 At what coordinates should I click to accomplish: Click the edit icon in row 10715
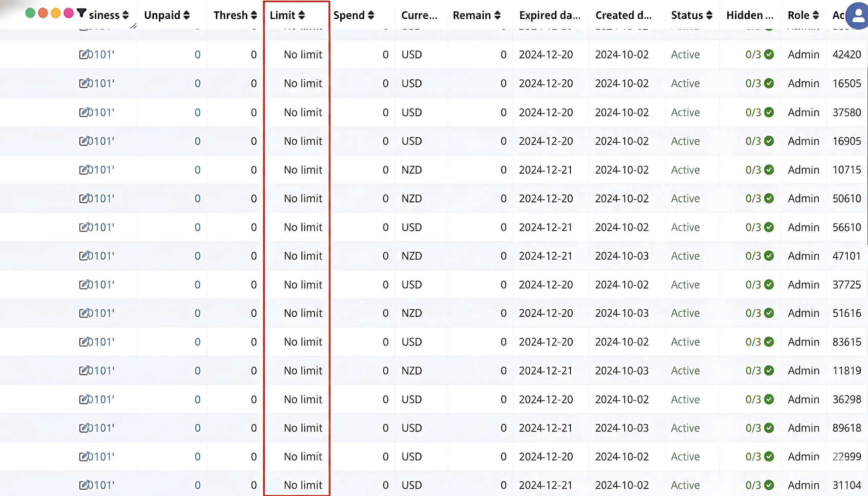pos(84,170)
